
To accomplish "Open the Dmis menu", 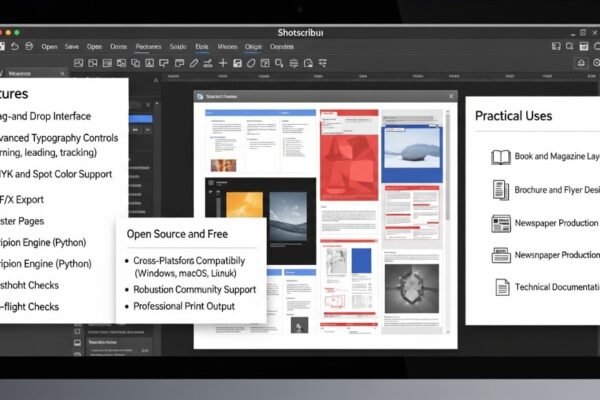I will [118, 47].
